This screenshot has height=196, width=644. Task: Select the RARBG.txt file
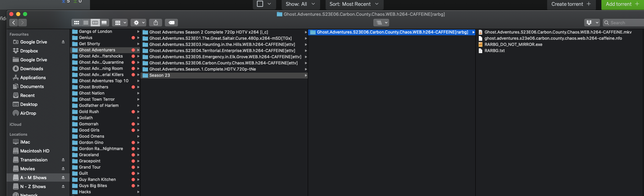coord(494,51)
